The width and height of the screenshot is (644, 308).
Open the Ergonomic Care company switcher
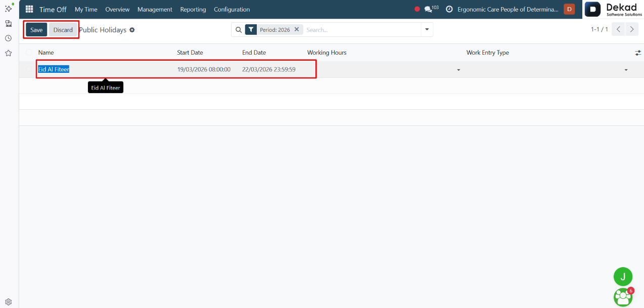coord(508,9)
